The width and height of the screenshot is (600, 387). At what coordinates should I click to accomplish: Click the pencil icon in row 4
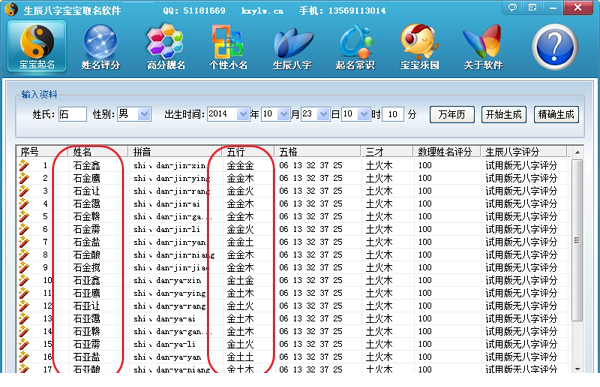tap(24, 204)
